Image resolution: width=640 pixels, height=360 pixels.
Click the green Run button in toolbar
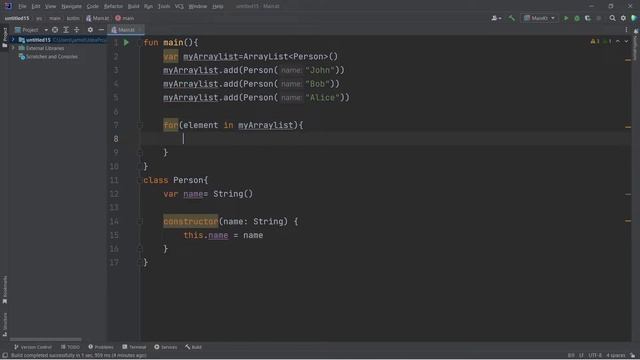click(566, 18)
